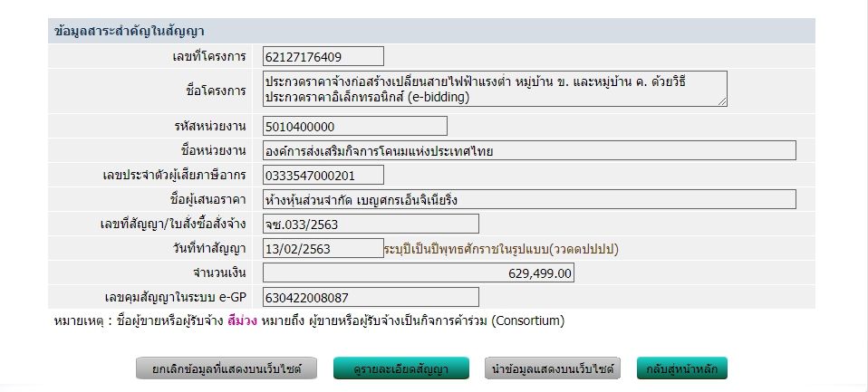Select the รหัสหน่วยงาน field with 5010400000

click(355, 126)
